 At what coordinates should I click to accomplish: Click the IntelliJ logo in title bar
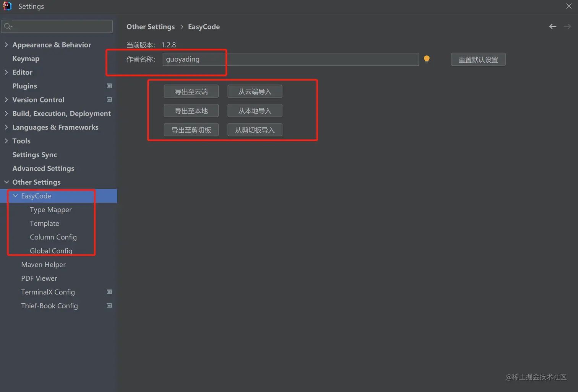coord(7,6)
